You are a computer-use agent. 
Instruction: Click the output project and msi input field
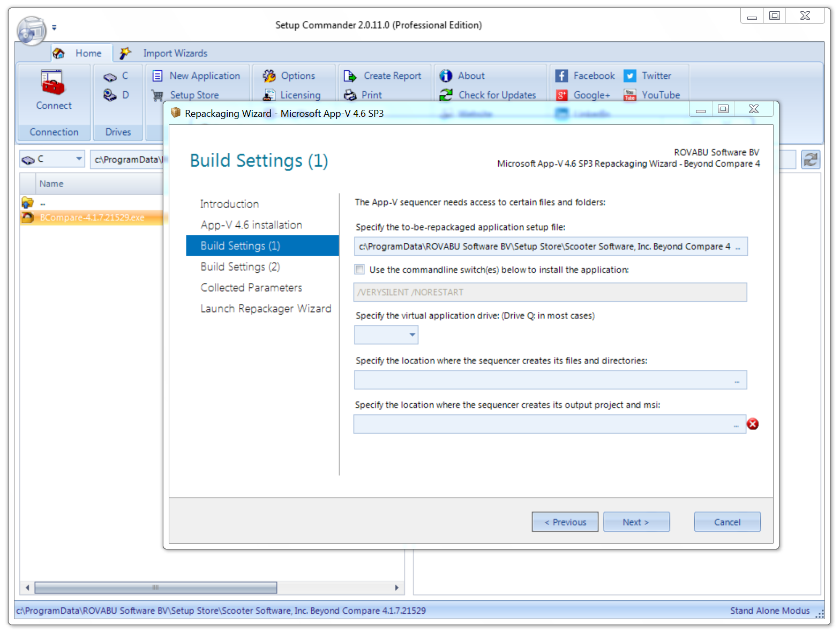pos(550,425)
